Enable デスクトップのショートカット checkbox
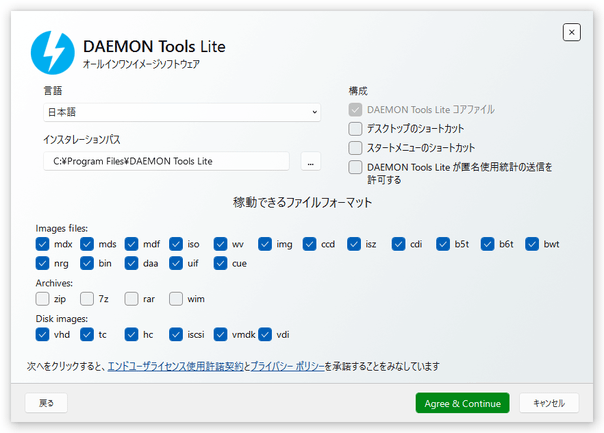Screen dimensions: 604x433 355,129
